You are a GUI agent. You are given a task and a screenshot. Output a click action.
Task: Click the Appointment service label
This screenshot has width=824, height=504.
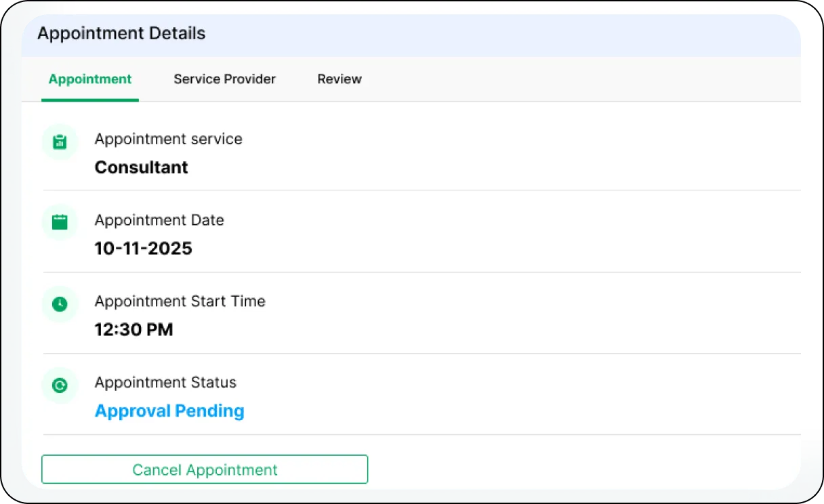point(168,139)
